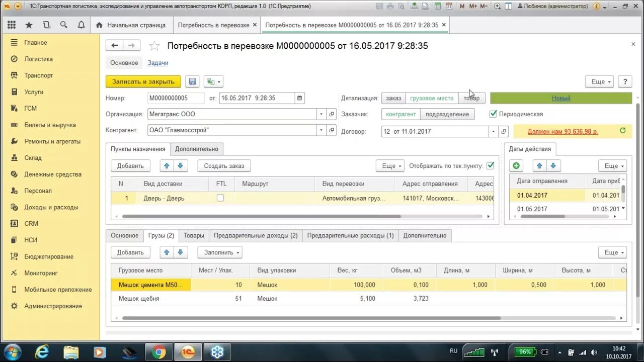Expand the Организация dropdown arrow
The height and width of the screenshot is (362, 644).
321,114
